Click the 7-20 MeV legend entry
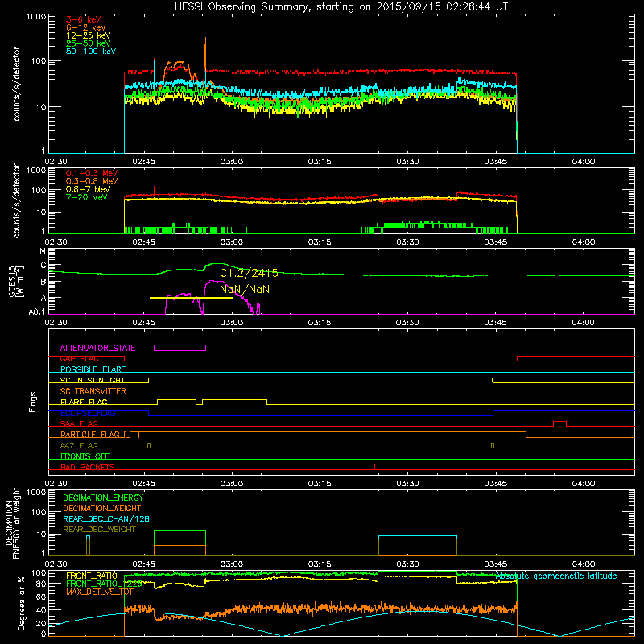Screen dimensions: 644x644 (x=87, y=197)
